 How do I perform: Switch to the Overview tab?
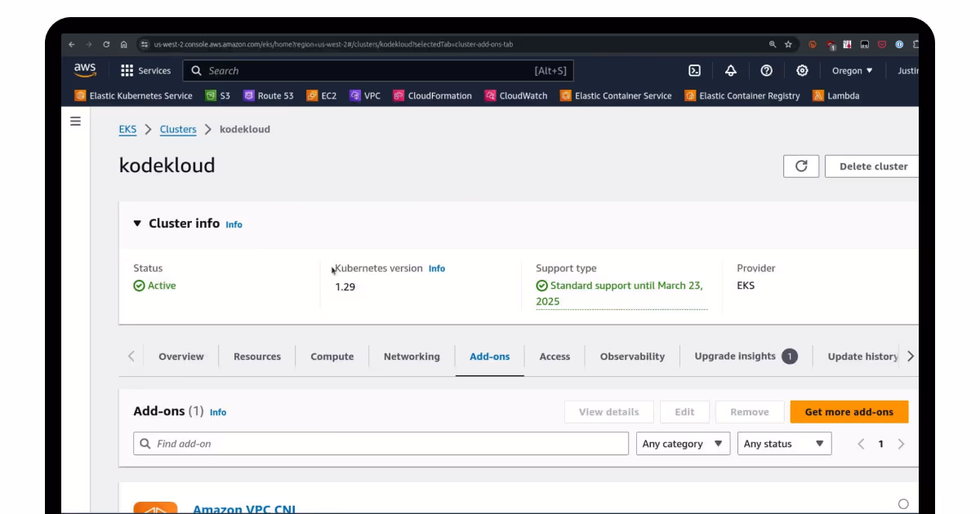point(181,357)
